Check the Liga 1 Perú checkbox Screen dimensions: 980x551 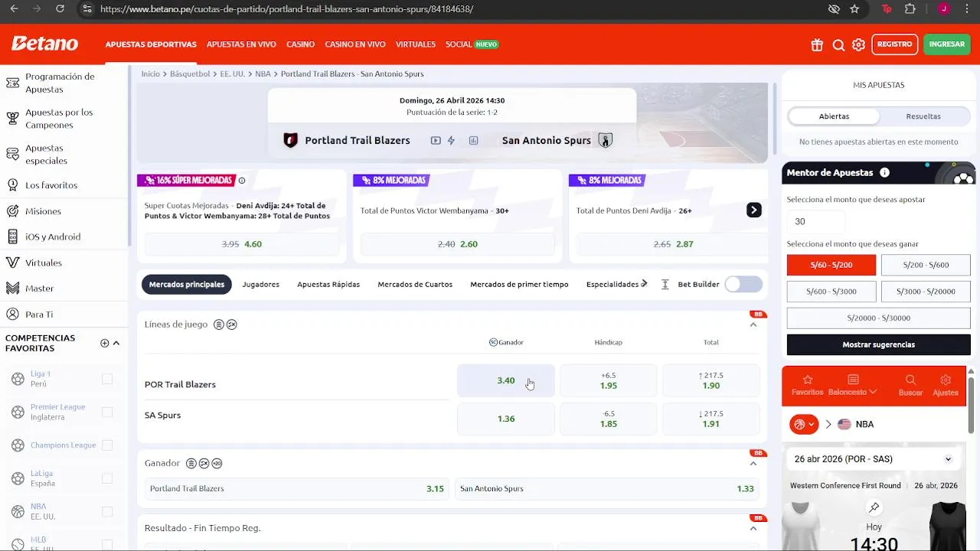click(107, 379)
